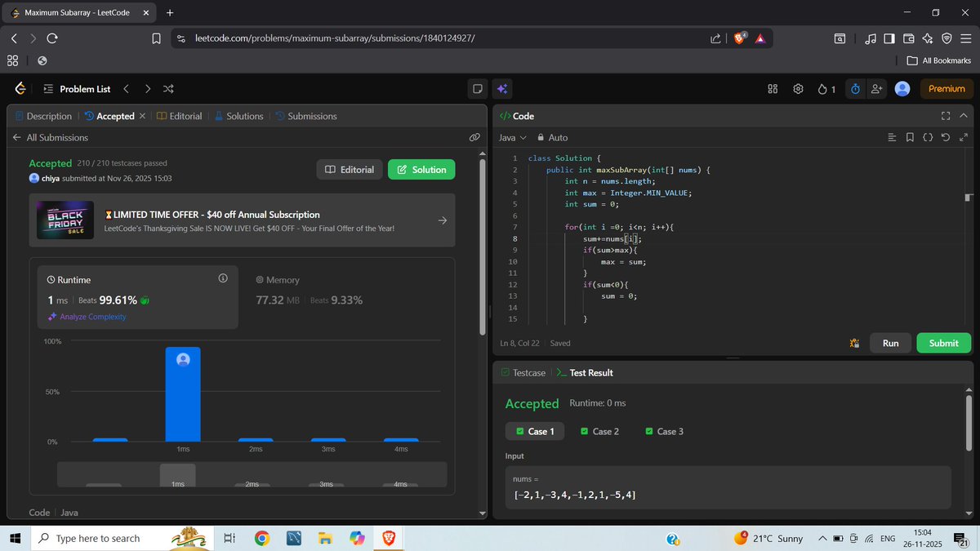980x551 pixels.
Task: Open the Java language dropdown
Action: pos(512,137)
